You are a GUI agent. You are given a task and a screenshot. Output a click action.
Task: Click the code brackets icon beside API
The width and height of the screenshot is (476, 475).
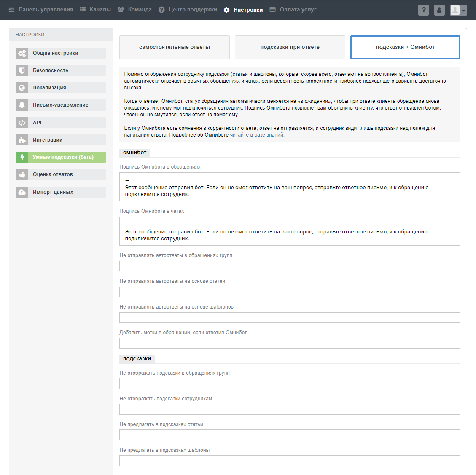click(x=22, y=123)
